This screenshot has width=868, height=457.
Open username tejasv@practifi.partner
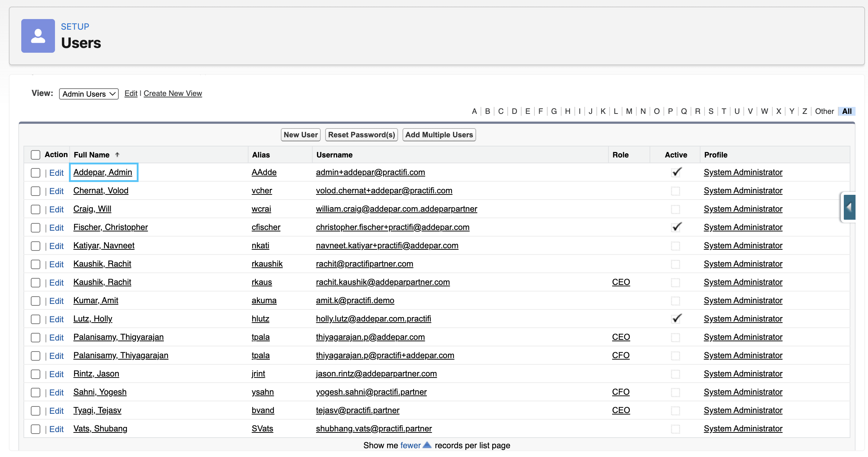[x=358, y=410]
